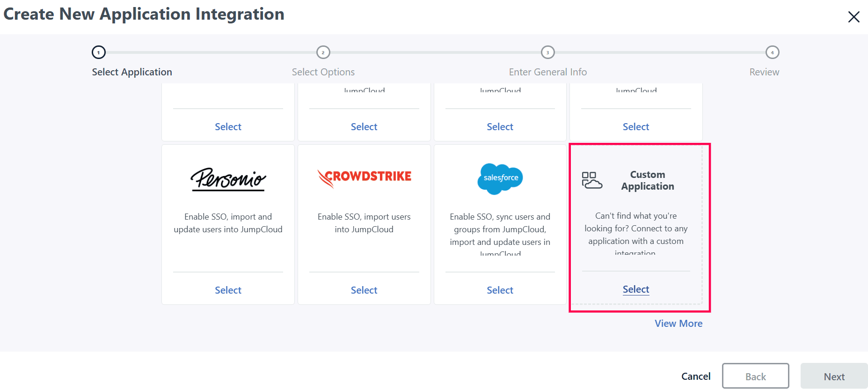Expand the list with View More
The height and width of the screenshot is (391, 868).
678,324
